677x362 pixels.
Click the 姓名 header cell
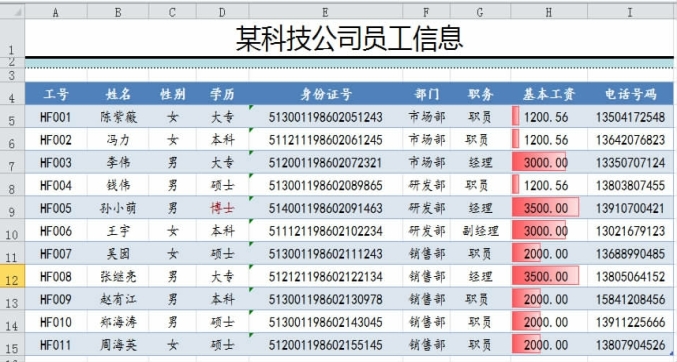118,94
